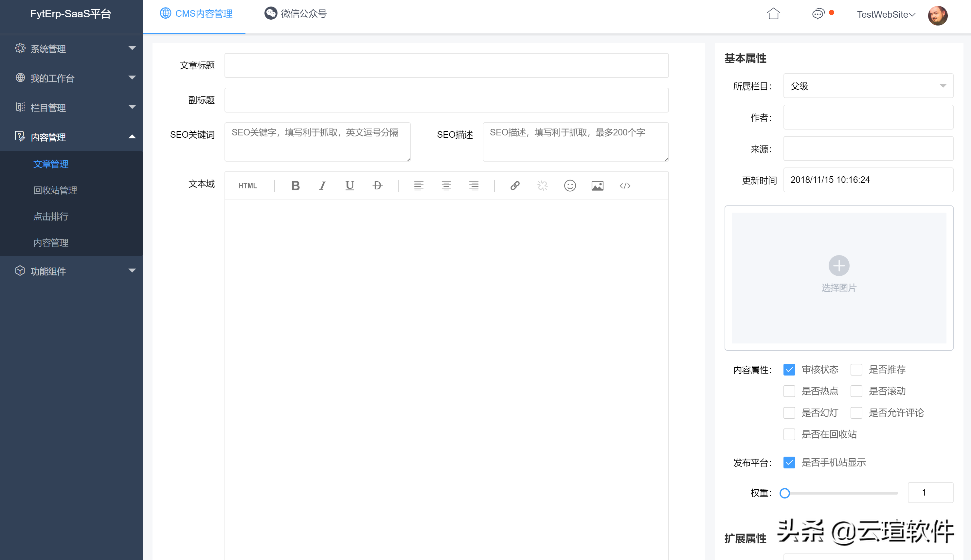Expand the 栏目管理 menu arrow
The width and height of the screenshot is (971, 560).
tap(132, 107)
